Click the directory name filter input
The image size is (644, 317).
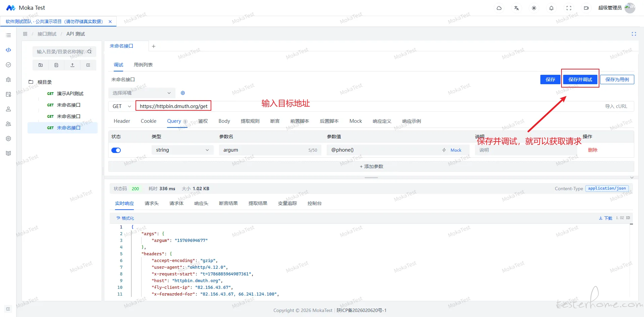[60, 52]
